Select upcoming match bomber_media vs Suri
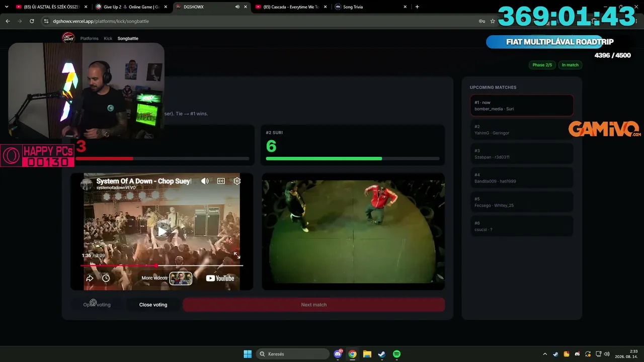 pyautogui.click(x=522, y=106)
